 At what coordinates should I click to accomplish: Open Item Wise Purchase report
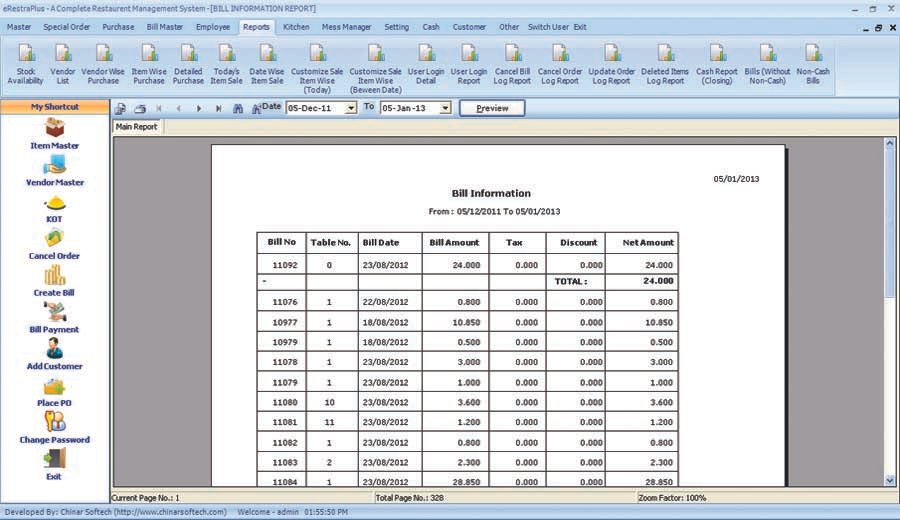point(149,65)
